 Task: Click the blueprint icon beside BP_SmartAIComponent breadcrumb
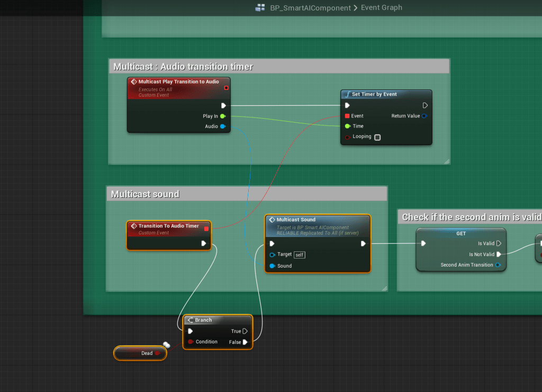pyautogui.click(x=260, y=7)
